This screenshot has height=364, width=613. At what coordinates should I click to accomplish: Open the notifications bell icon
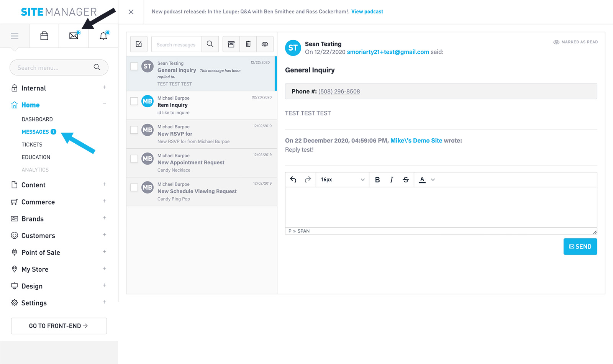click(x=103, y=36)
